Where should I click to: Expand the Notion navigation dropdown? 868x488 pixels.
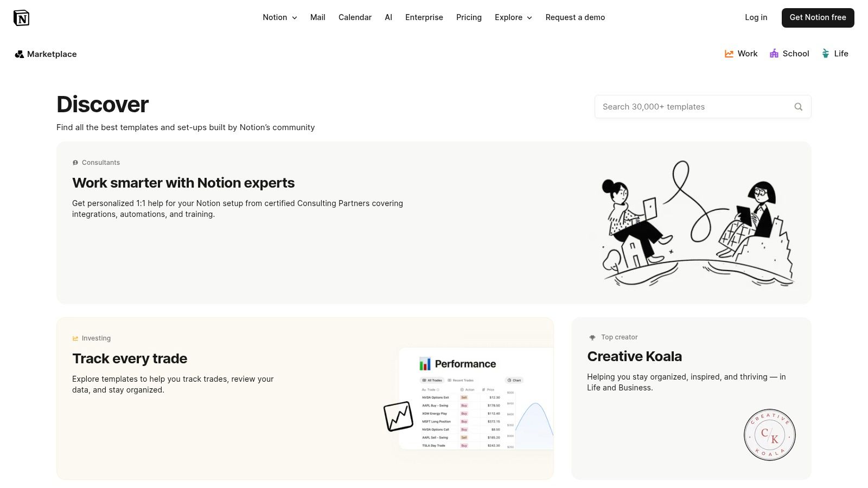280,17
